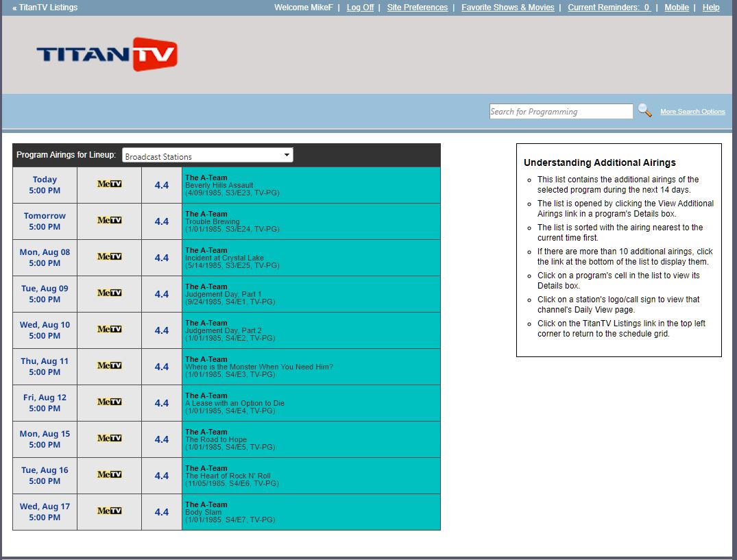The height and width of the screenshot is (560, 737).
Task: Open MeTV logo in Fri, Aug 12 row
Action: [110, 402]
